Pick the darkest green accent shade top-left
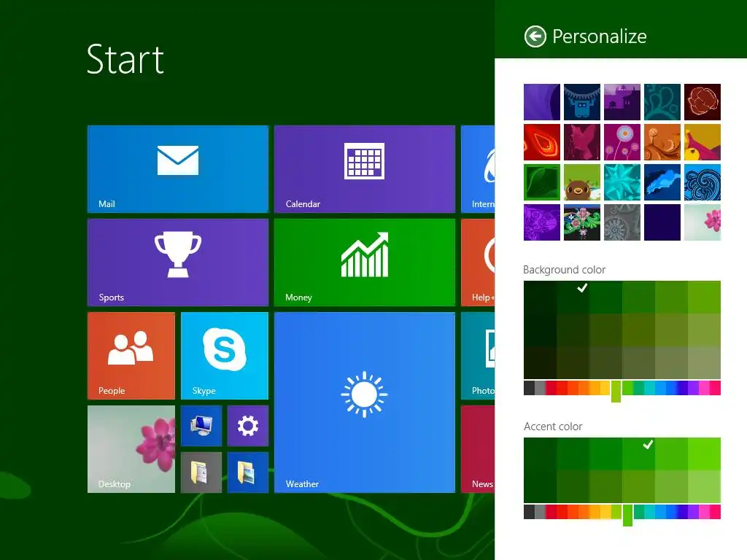Screen dimensions: 747x560 (540, 454)
